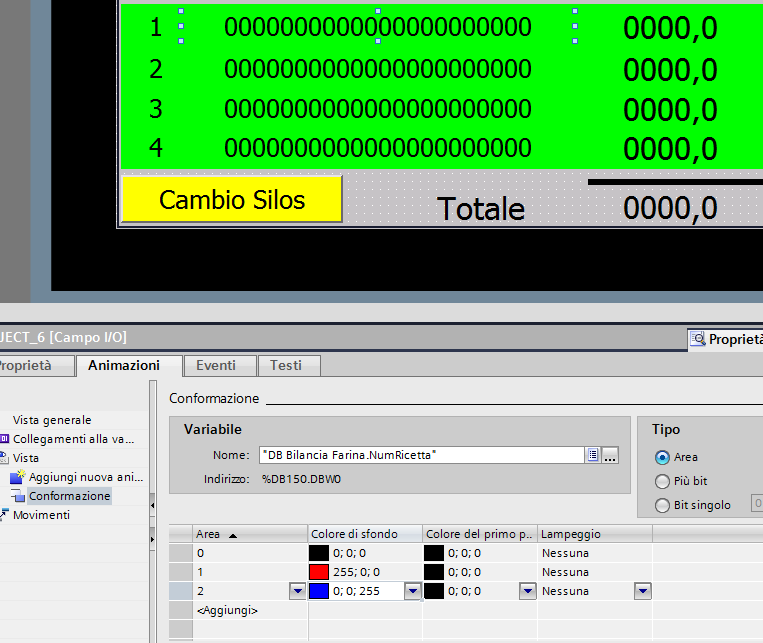Select Aggiungi nuova ani... entry
This screenshot has width=763, height=643.
pyautogui.click(x=86, y=477)
